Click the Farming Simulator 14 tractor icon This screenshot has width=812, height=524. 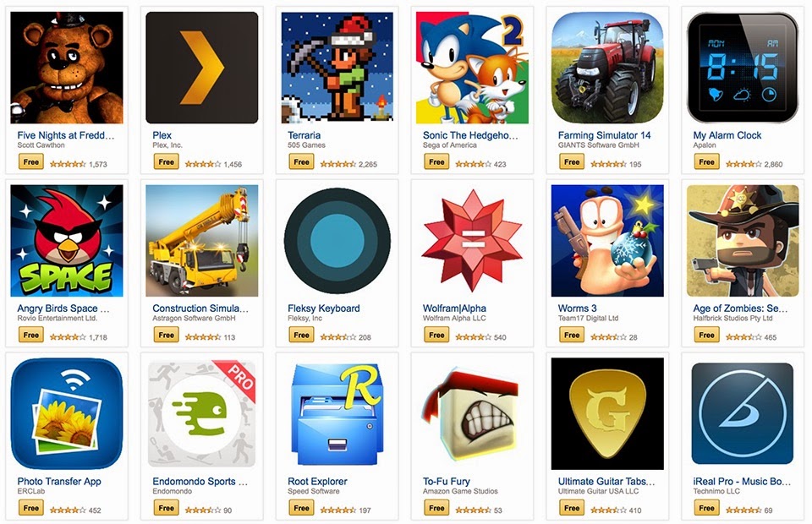coord(607,68)
